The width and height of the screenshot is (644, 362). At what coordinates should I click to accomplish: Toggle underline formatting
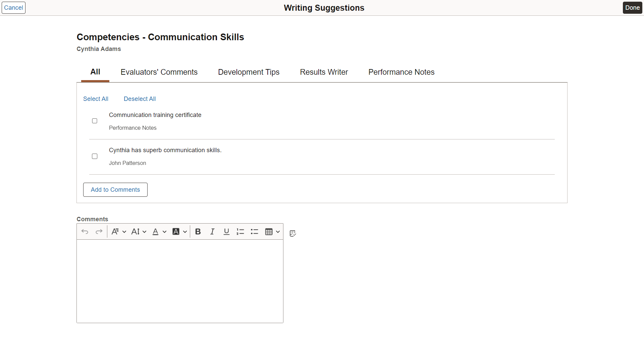pos(226,232)
